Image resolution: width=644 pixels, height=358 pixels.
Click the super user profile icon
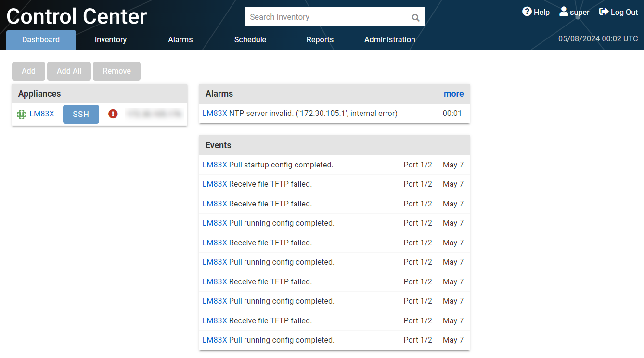[x=563, y=12]
